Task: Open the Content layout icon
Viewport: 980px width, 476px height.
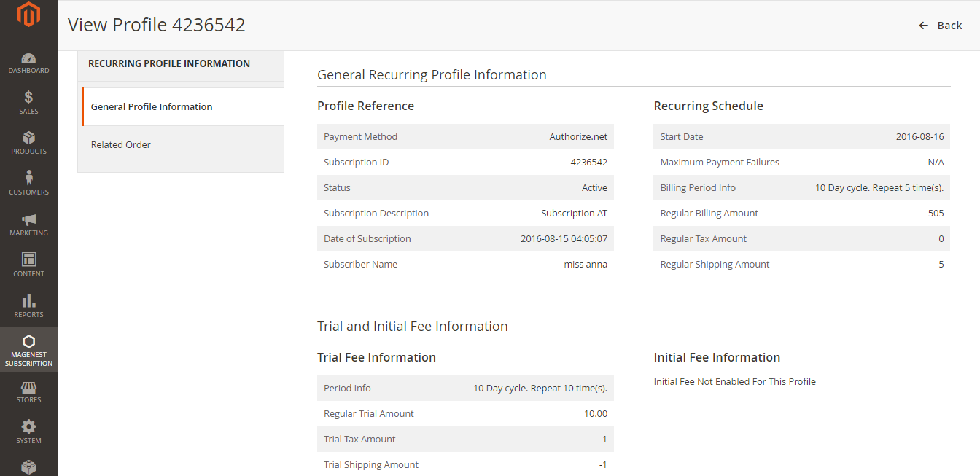Action: [28, 260]
